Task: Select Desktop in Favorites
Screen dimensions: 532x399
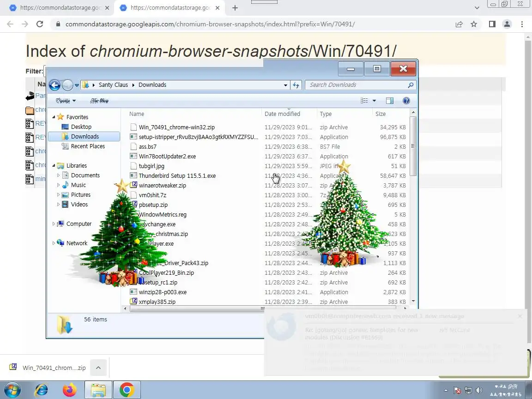Action: 81,127
